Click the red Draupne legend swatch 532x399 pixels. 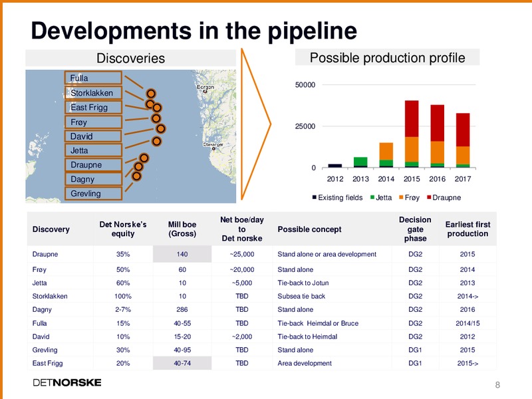(429, 197)
